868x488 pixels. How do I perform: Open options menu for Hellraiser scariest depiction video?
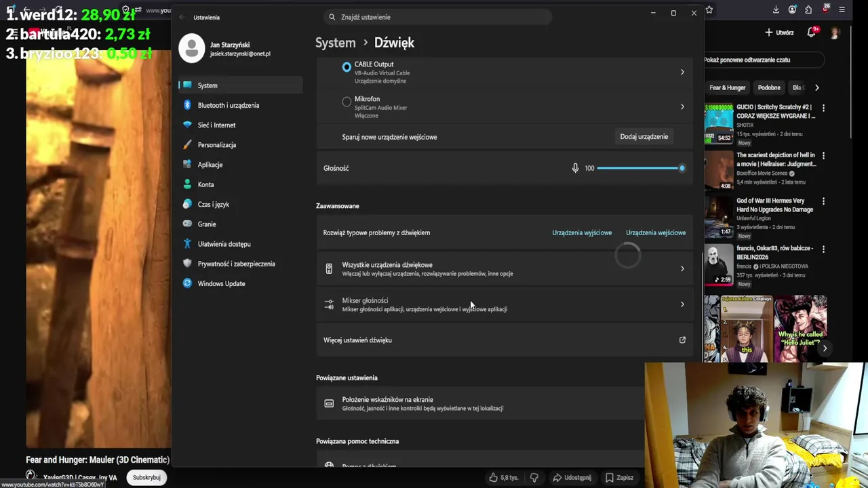[x=823, y=155]
